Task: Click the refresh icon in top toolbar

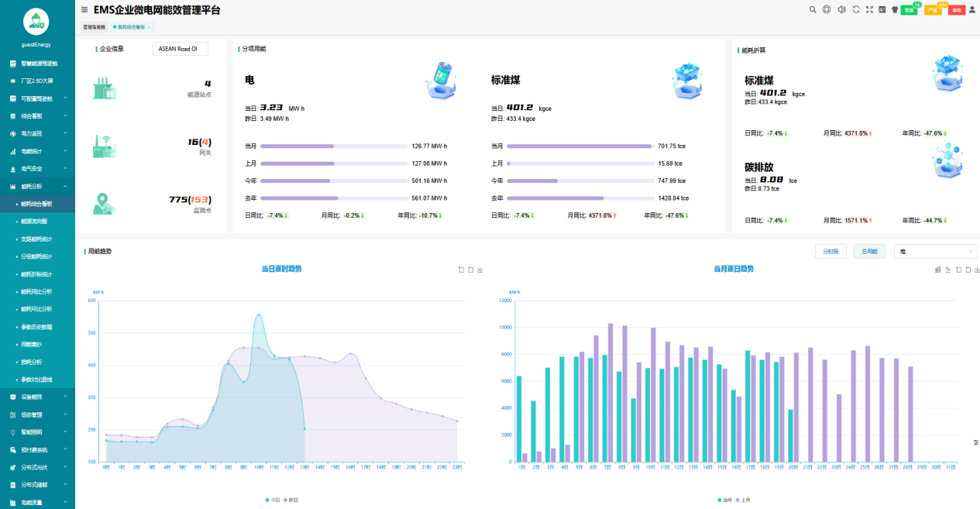Action: [855, 10]
